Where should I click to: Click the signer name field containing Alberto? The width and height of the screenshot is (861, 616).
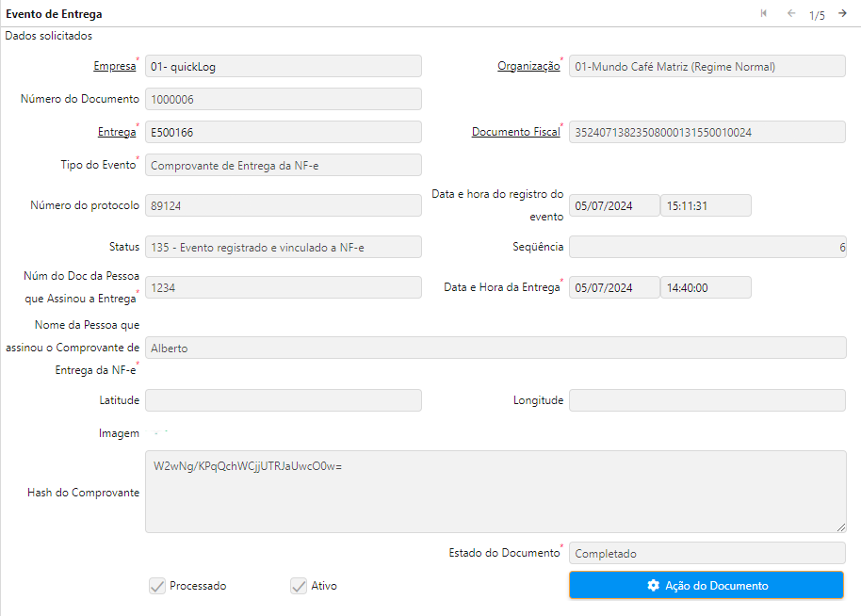[x=495, y=348]
